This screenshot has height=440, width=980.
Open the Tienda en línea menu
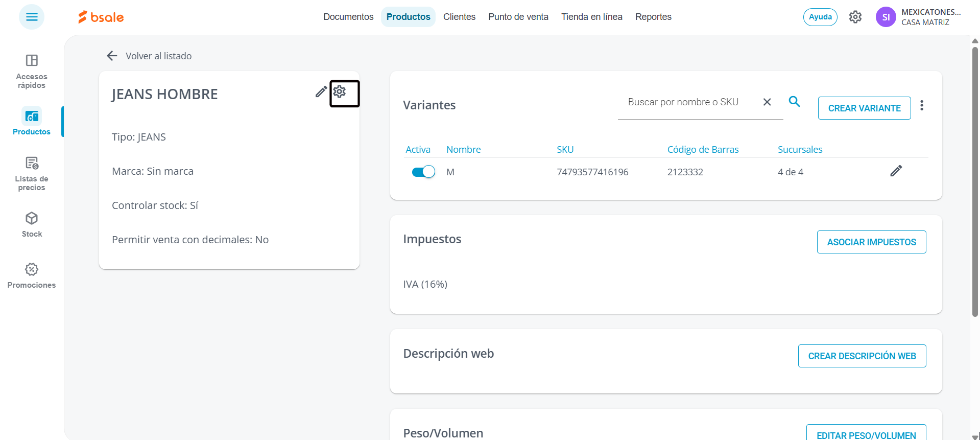(x=592, y=17)
